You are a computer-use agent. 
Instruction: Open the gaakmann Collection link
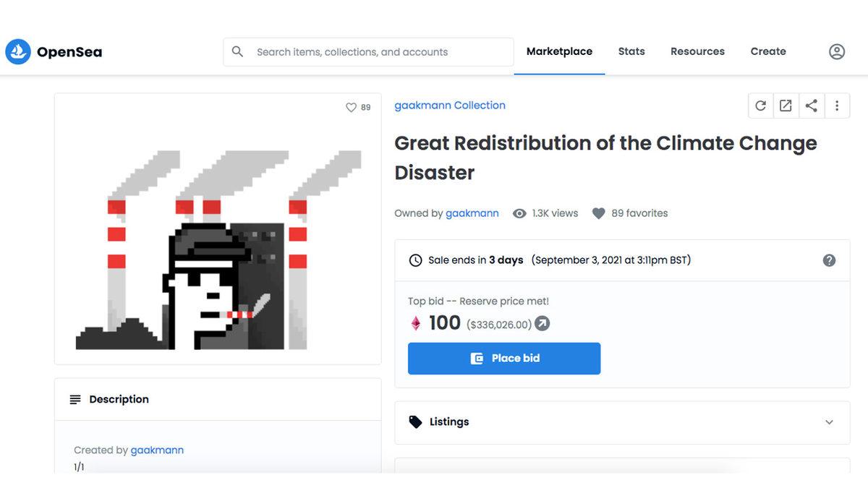click(450, 106)
